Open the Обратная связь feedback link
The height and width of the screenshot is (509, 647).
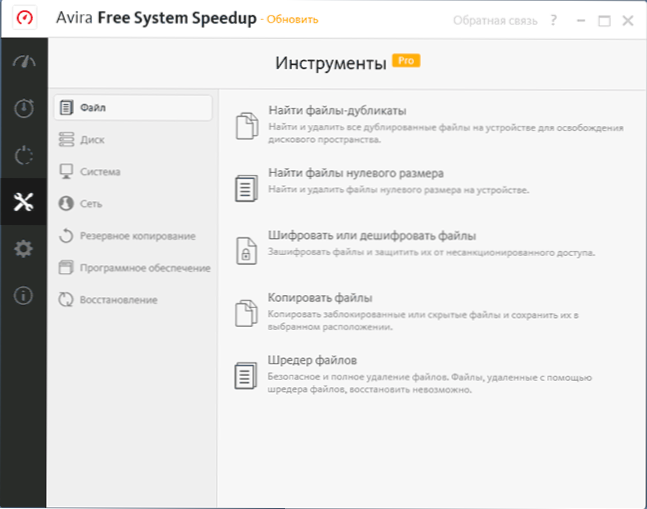pos(495,21)
